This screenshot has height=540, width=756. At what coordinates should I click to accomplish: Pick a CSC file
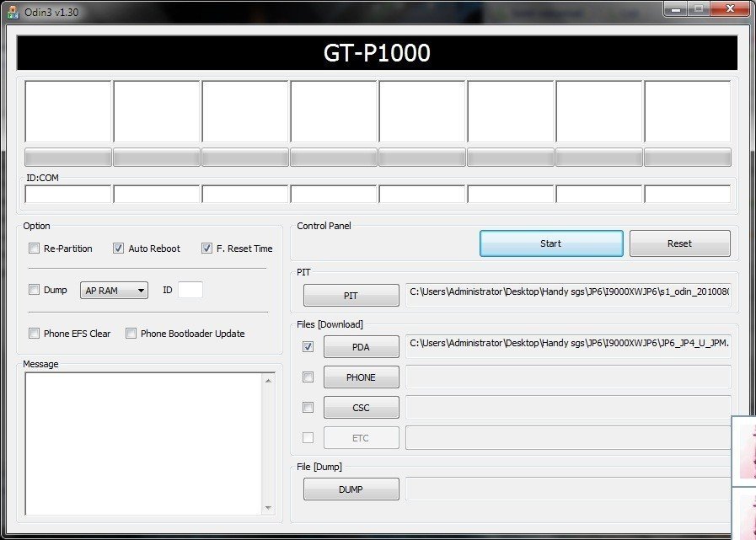point(361,408)
